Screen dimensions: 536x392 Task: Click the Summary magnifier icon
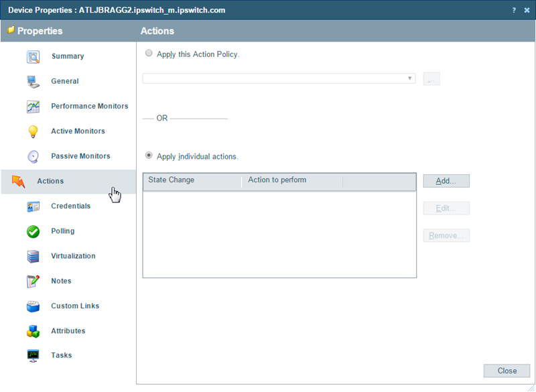(x=33, y=57)
